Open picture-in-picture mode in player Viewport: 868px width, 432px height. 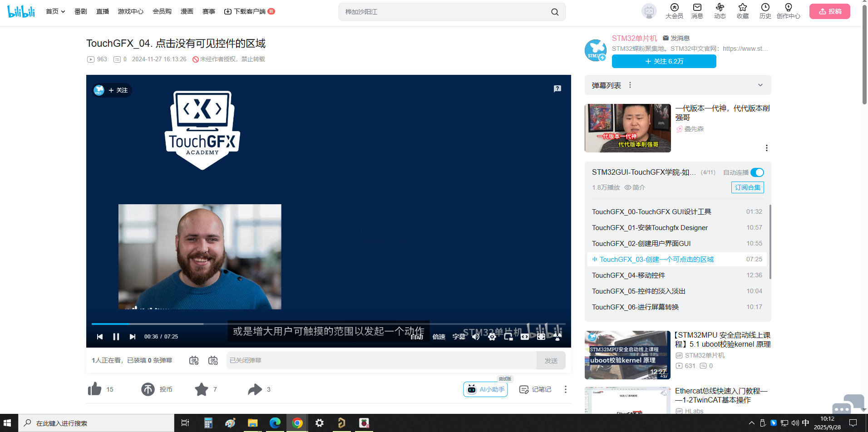(508, 336)
